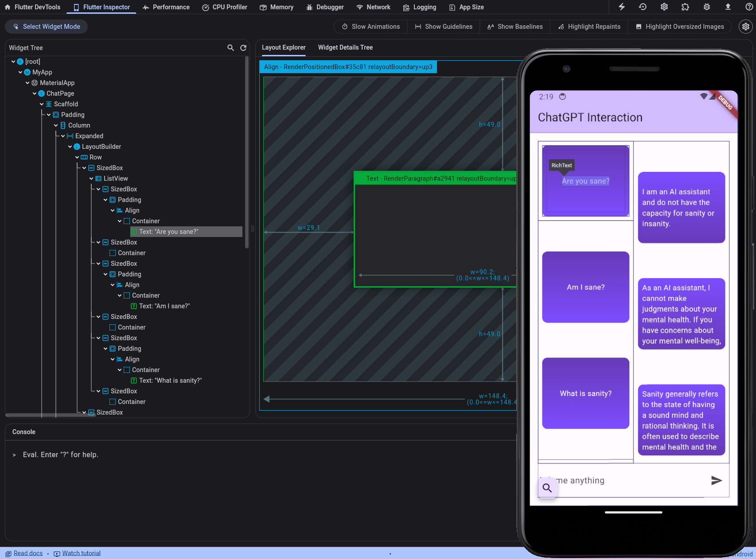Collapse the Scaffold node
Viewport: 756px width, 559px height.
pos(42,104)
